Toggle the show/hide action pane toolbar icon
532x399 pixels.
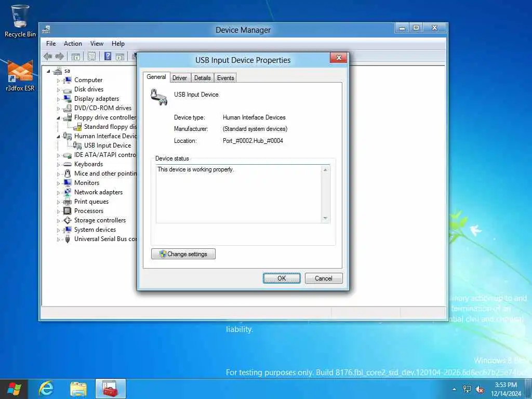click(120, 57)
